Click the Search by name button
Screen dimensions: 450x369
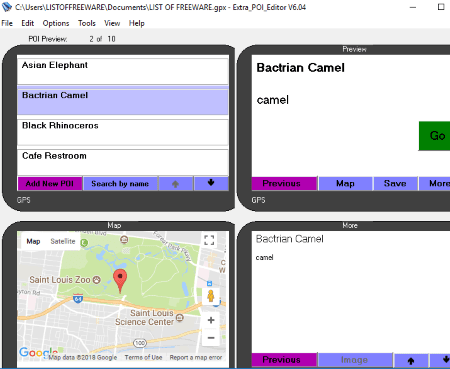tap(120, 183)
